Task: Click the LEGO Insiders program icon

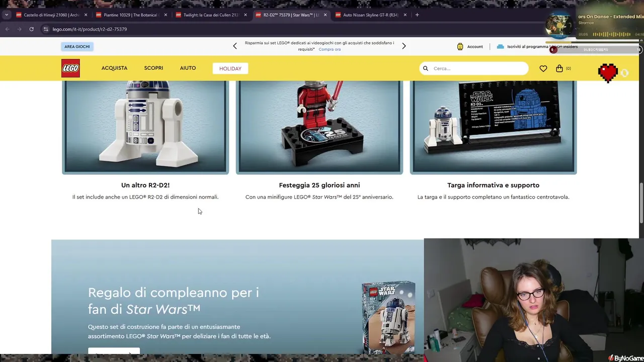Action: tap(500, 46)
